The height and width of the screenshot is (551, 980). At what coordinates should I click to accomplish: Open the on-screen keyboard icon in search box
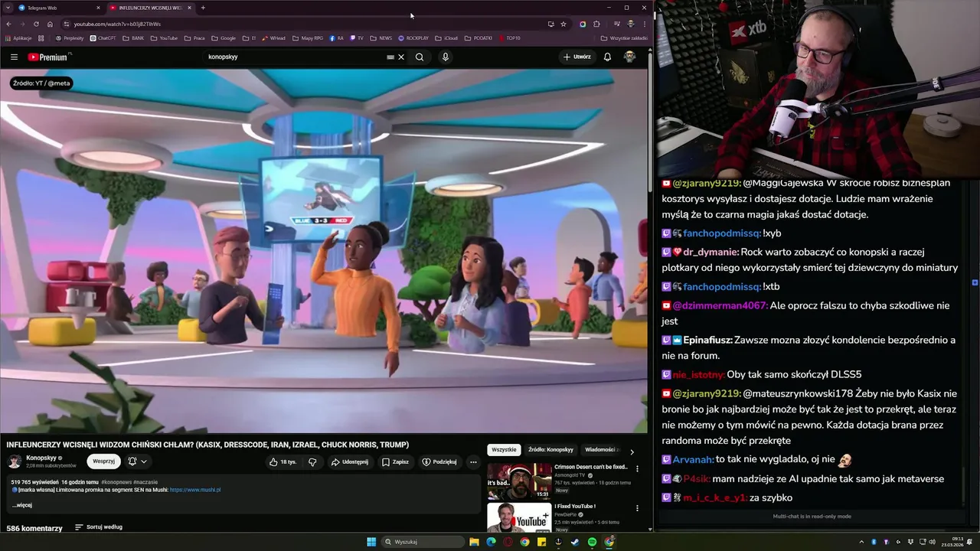390,57
